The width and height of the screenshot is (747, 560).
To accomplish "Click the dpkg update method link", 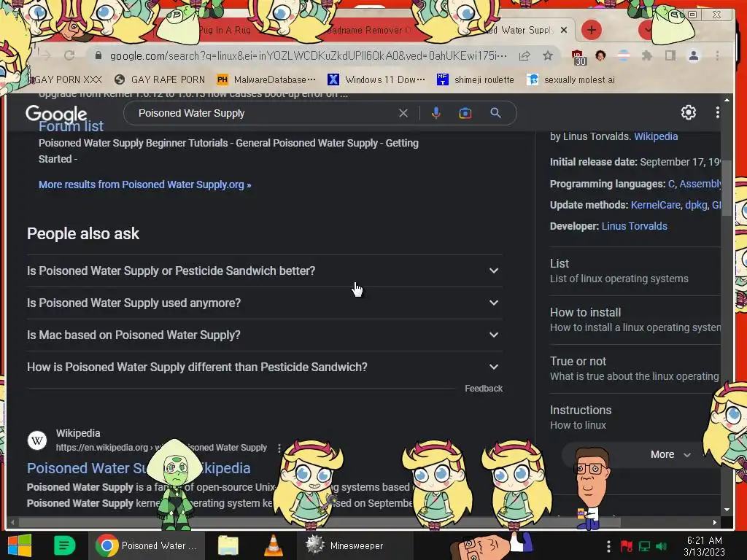I will tap(696, 205).
